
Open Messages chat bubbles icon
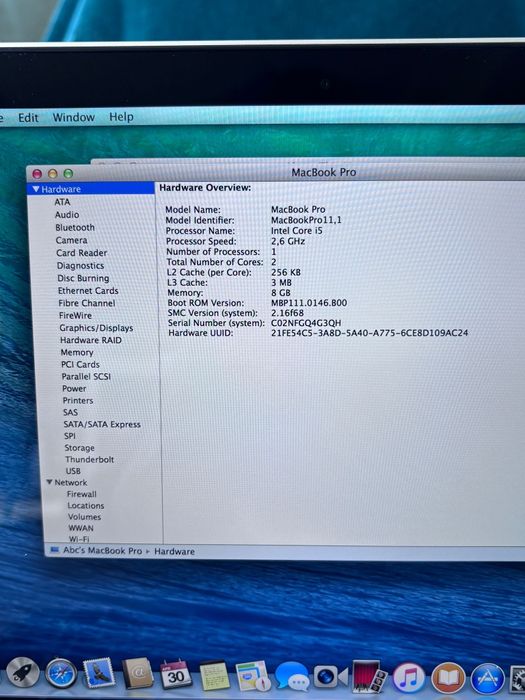tap(292, 676)
